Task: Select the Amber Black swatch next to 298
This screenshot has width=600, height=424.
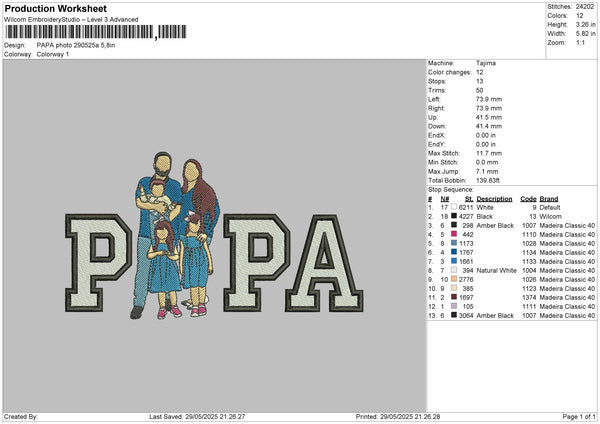Action: (x=454, y=225)
